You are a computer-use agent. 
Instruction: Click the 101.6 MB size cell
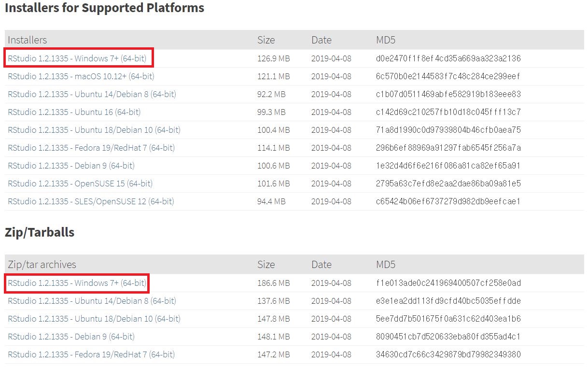(x=274, y=183)
